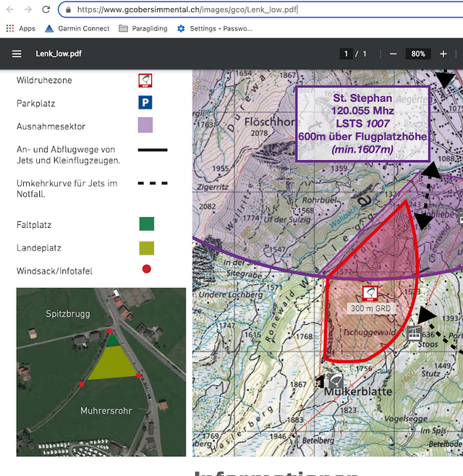Click the cable car icon near Stoos
Image resolution: width=463 pixels, height=476 pixels.
[414, 333]
